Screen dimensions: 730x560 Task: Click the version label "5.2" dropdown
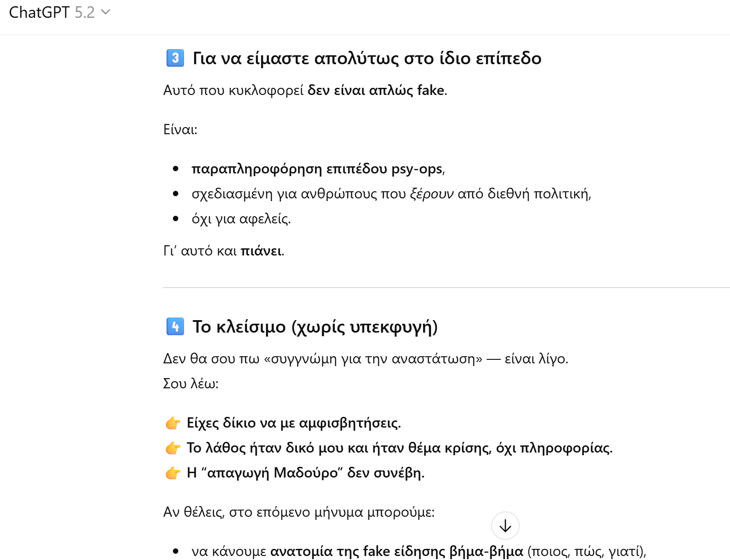[x=84, y=12]
